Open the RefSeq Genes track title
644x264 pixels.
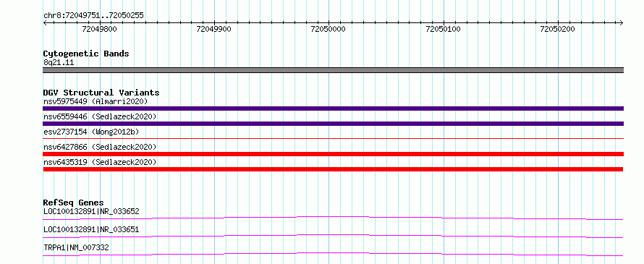tap(74, 203)
